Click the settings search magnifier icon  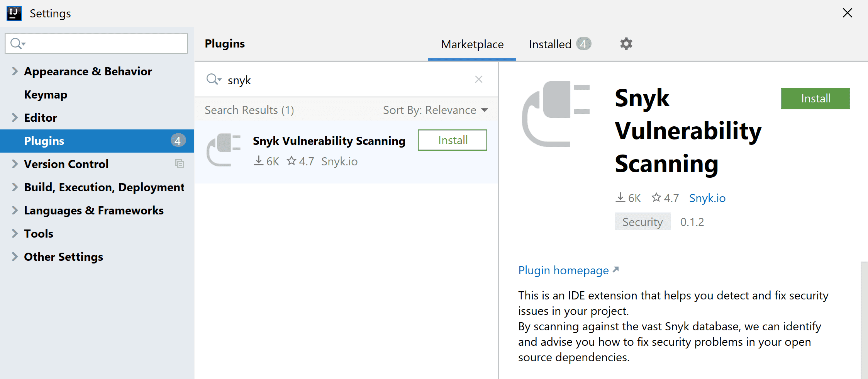click(x=17, y=44)
